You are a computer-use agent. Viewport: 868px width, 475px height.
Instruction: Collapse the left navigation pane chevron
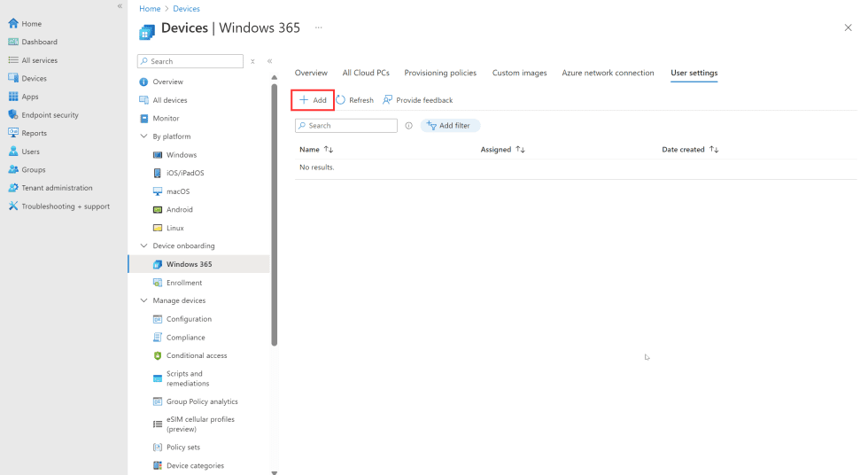click(120, 6)
